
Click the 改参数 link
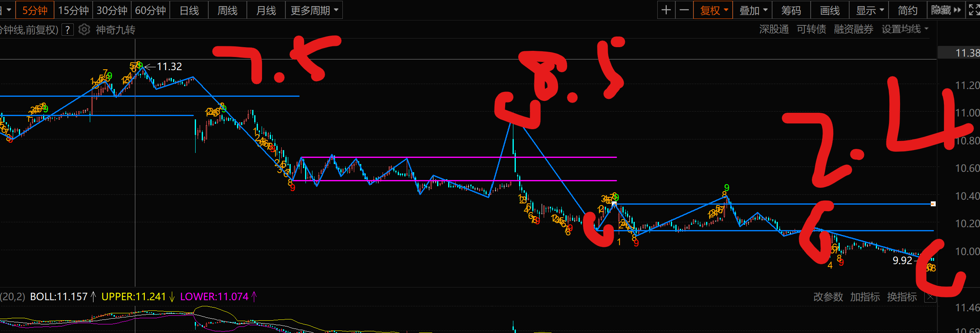828,297
